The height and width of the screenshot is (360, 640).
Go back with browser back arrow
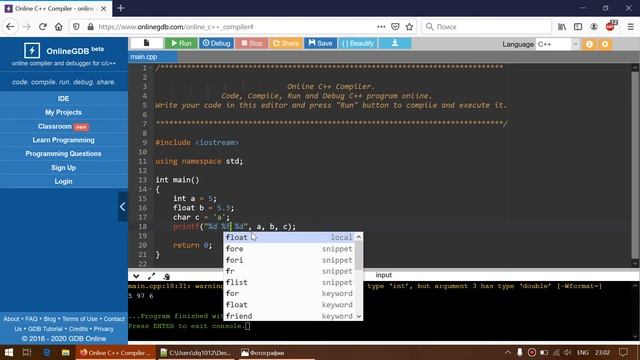tap(10, 27)
